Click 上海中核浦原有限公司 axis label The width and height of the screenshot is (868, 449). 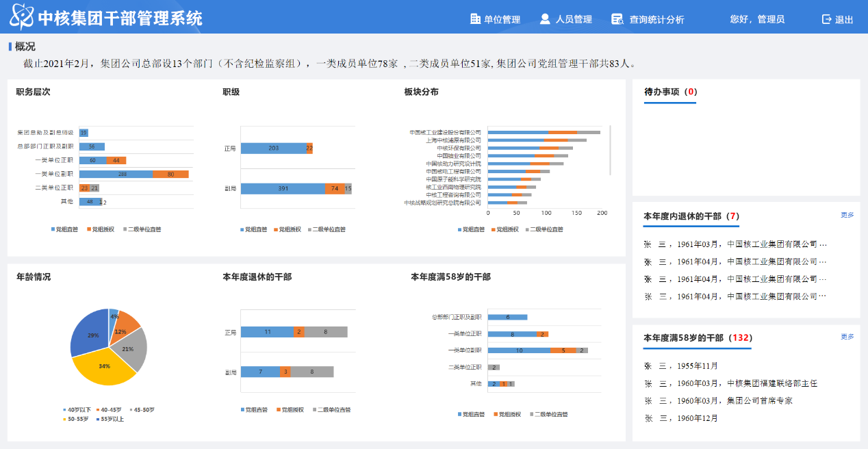453,140
